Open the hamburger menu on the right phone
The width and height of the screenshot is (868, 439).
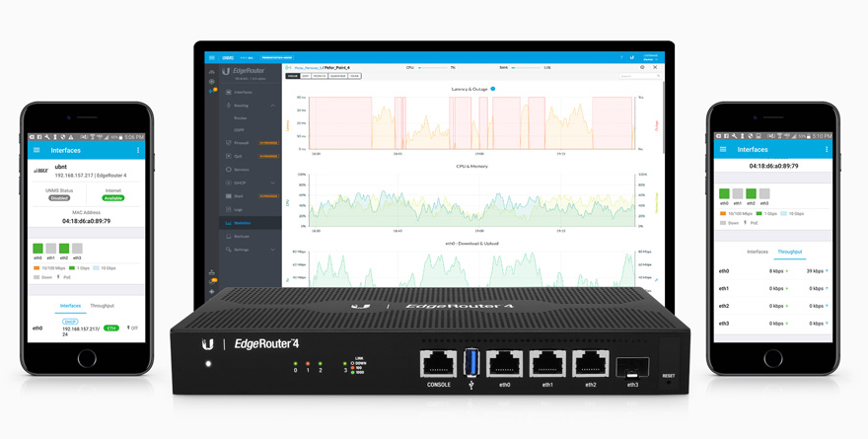coord(723,150)
